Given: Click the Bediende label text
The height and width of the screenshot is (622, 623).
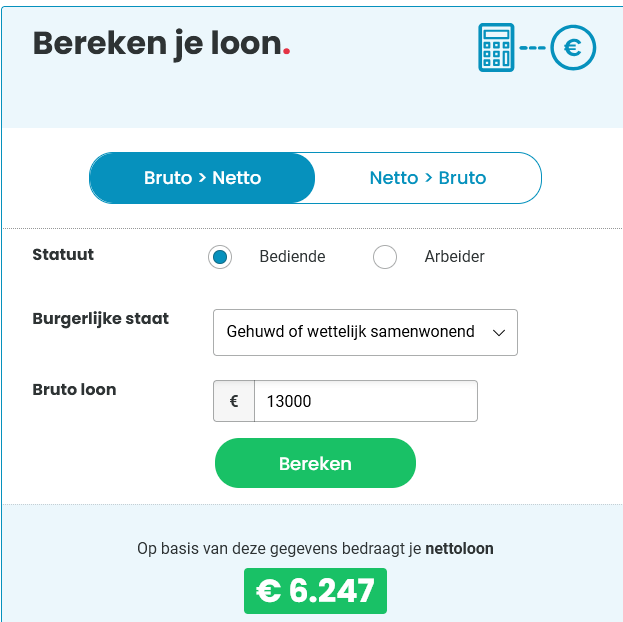Looking at the screenshot, I should 292,257.
